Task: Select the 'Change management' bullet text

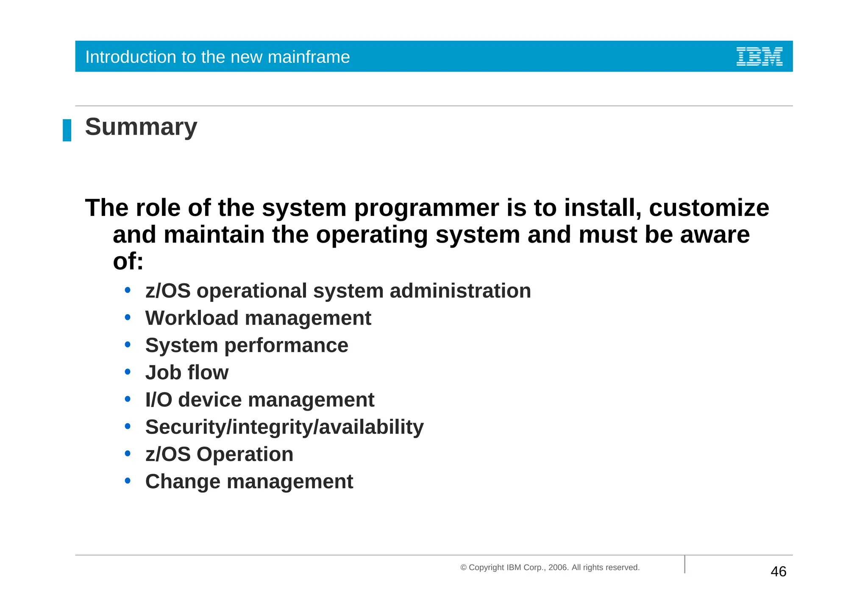Action: (249, 481)
